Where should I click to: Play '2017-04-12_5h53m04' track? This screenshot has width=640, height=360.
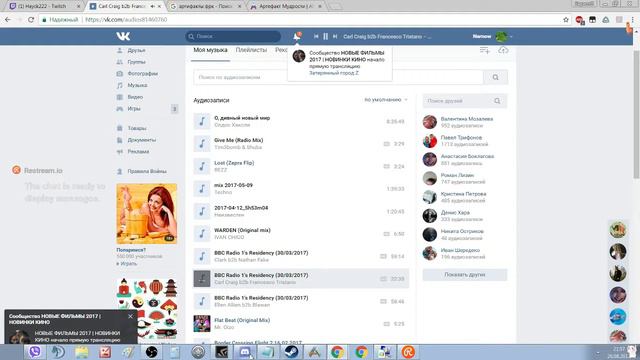click(x=202, y=211)
